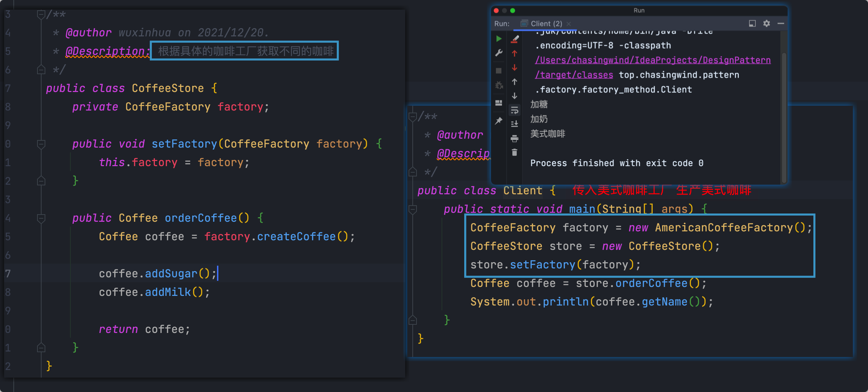This screenshot has width=868, height=392.
Task: Click the red up stack trace arrow
Action: coord(514,54)
